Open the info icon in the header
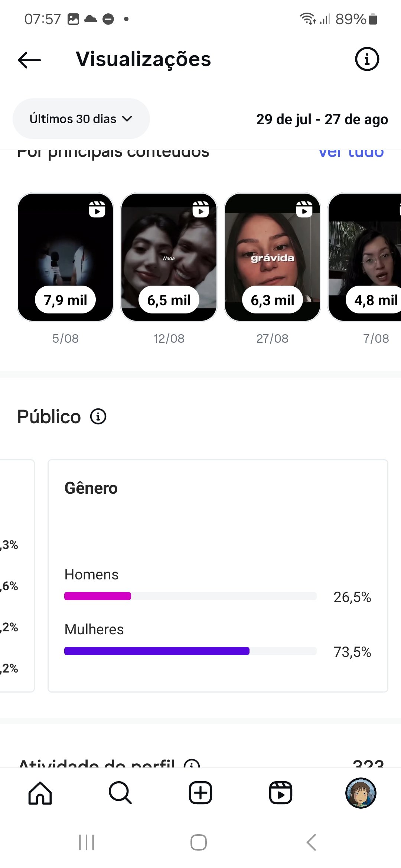The width and height of the screenshot is (401, 868). (367, 59)
